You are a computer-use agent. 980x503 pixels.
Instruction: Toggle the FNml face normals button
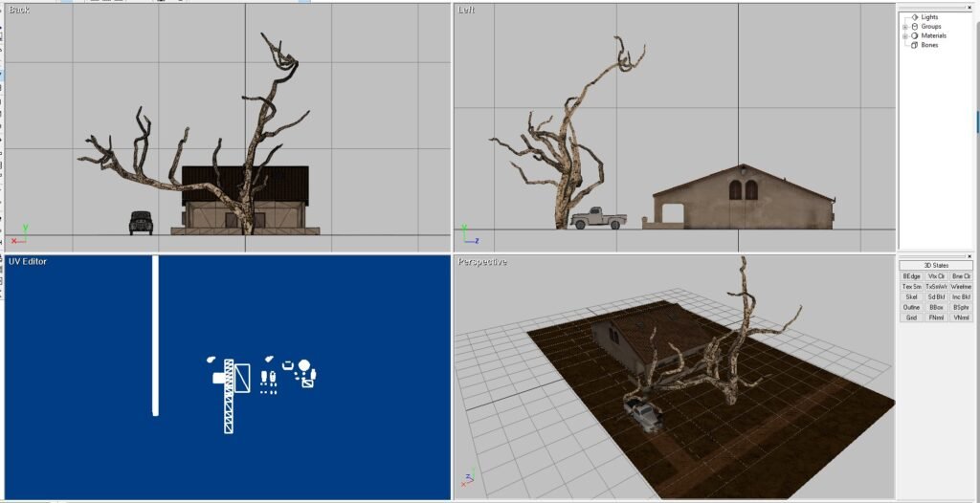coord(936,317)
